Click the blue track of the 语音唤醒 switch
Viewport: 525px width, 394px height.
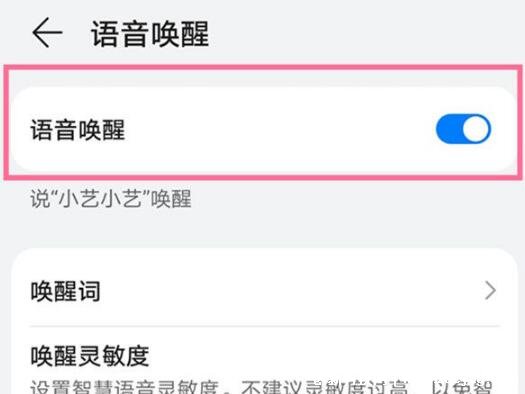pos(449,129)
